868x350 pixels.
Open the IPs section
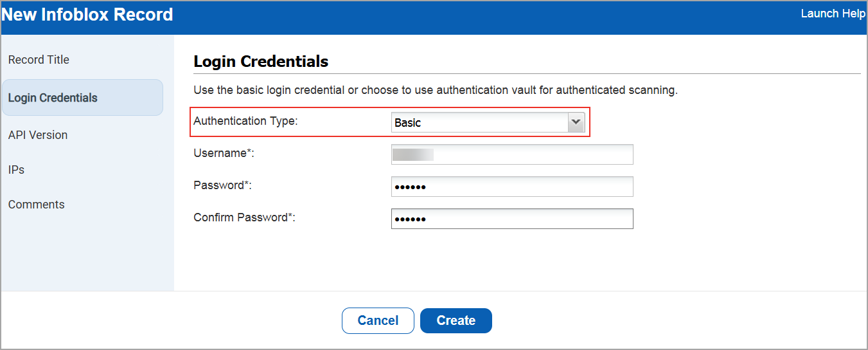(x=16, y=170)
